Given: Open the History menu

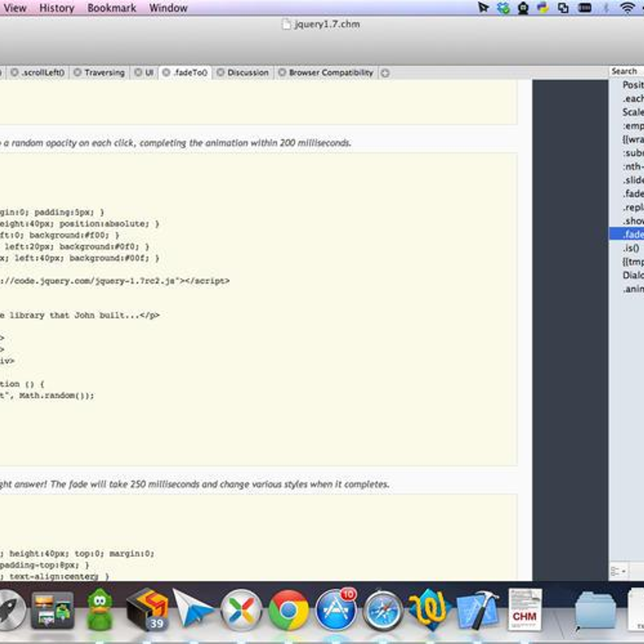Looking at the screenshot, I should pyautogui.click(x=57, y=8).
